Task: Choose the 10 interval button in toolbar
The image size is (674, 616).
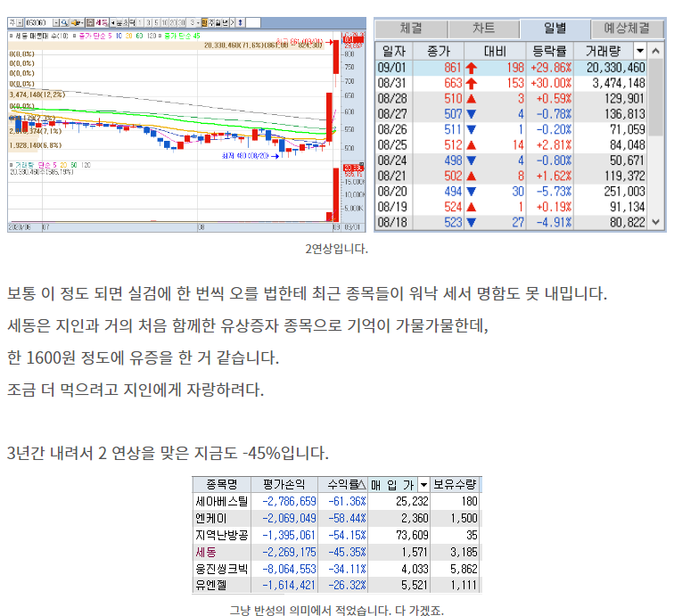Action: click(x=164, y=23)
